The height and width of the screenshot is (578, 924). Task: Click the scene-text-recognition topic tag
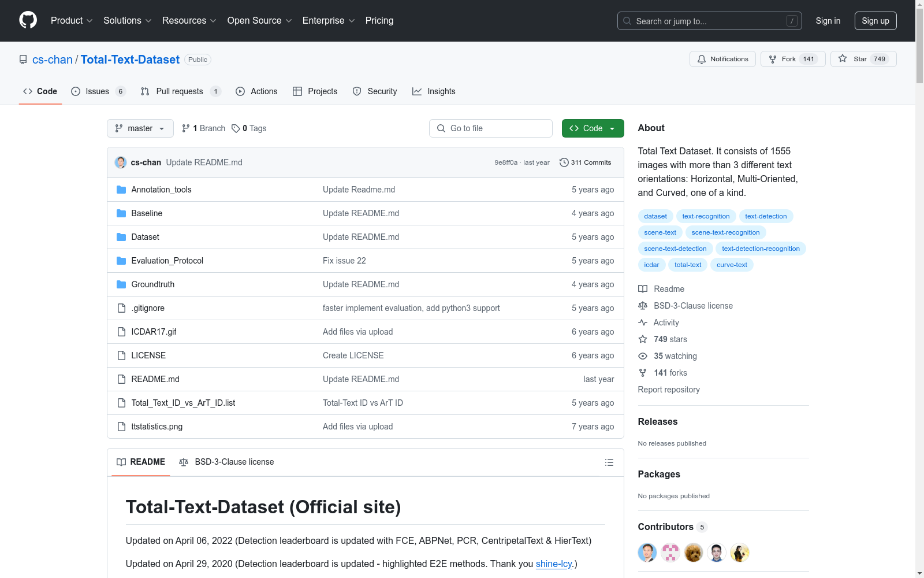click(x=725, y=232)
